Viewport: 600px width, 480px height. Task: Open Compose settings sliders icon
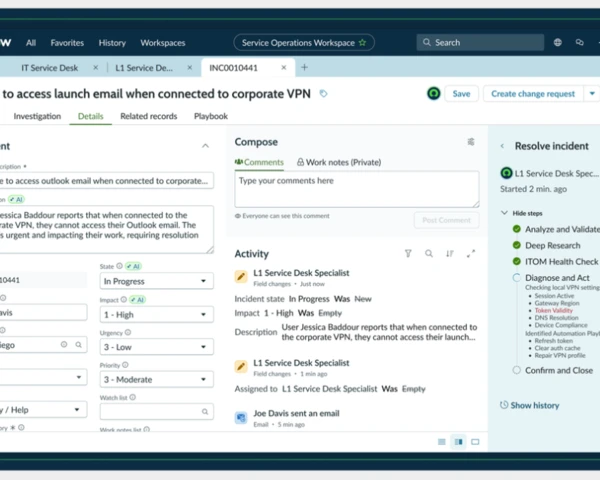pyautogui.click(x=471, y=142)
